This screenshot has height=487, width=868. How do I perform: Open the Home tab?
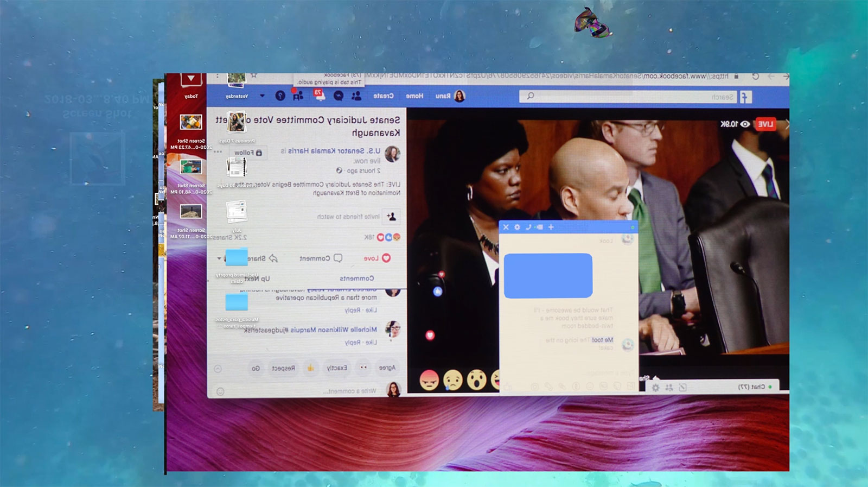(x=414, y=96)
